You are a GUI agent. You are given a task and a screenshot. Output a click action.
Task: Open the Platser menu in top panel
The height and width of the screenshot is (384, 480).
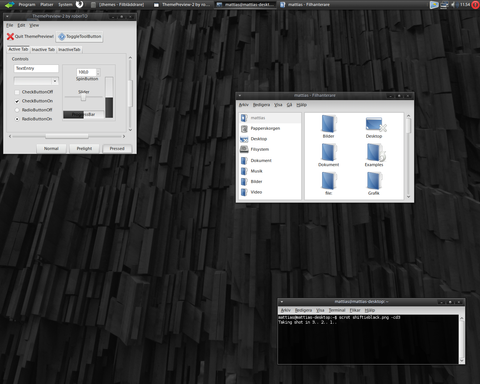click(47, 5)
